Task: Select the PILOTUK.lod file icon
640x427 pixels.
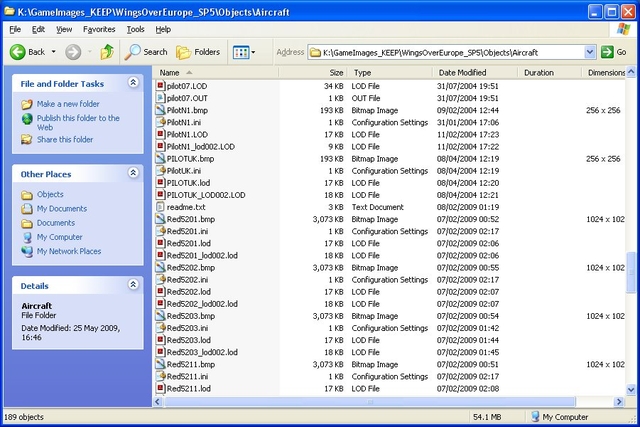Action: (x=160, y=182)
